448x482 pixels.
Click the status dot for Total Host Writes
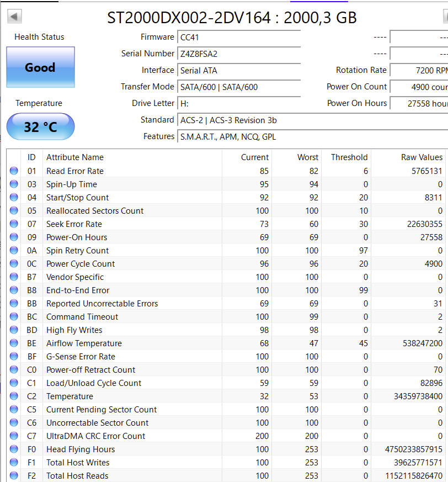point(14,462)
